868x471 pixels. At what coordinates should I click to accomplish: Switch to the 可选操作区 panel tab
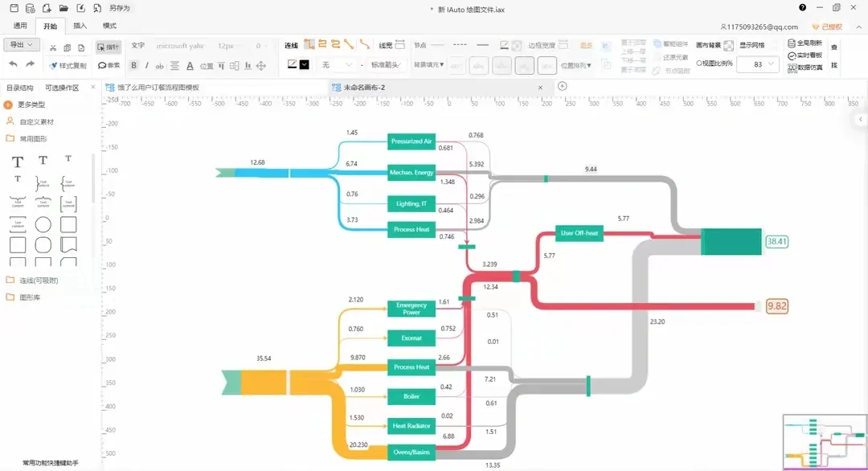(x=62, y=88)
